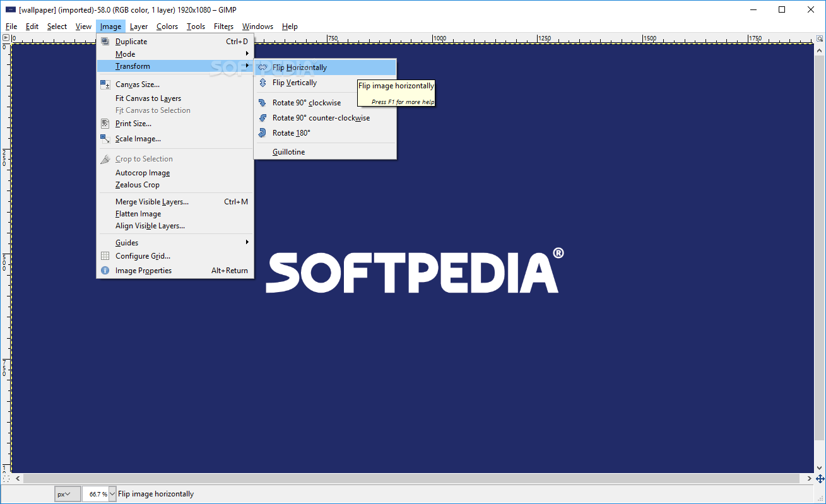Click the vertical scrollbar down arrow

(x=820, y=468)
